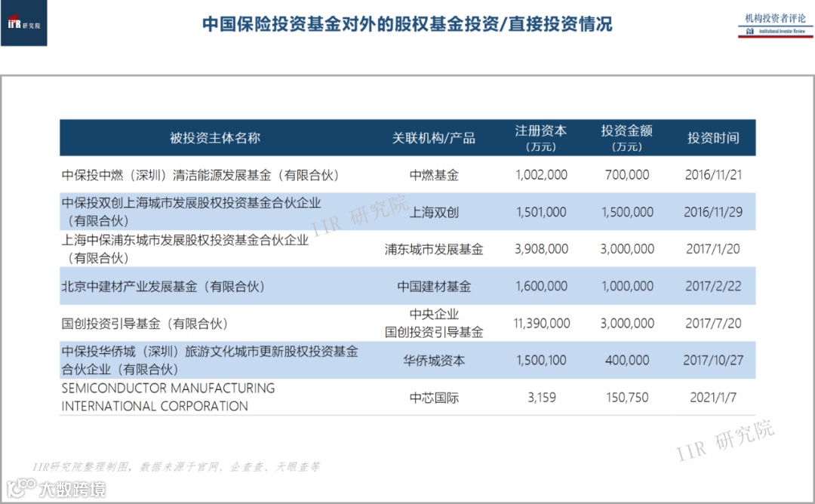Select the date 2017/2/22
This screenshot has height=504, width=815.
tap(713, 286)
